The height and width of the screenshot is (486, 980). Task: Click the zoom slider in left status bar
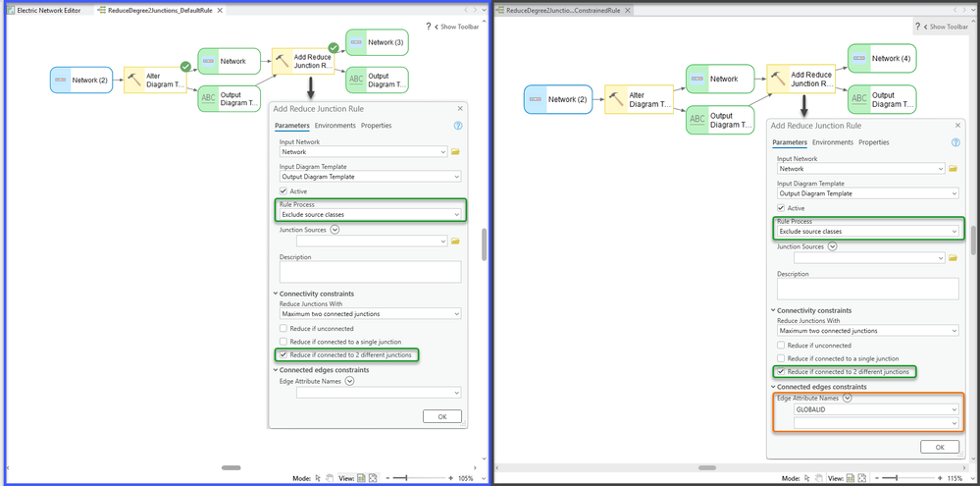pyautogui.click(x=420, y=478)
